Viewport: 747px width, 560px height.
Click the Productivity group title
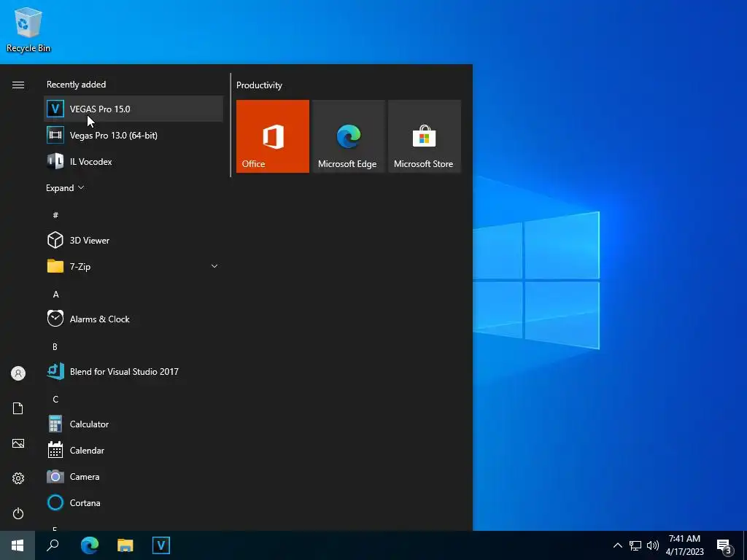(x=259, y=85)
